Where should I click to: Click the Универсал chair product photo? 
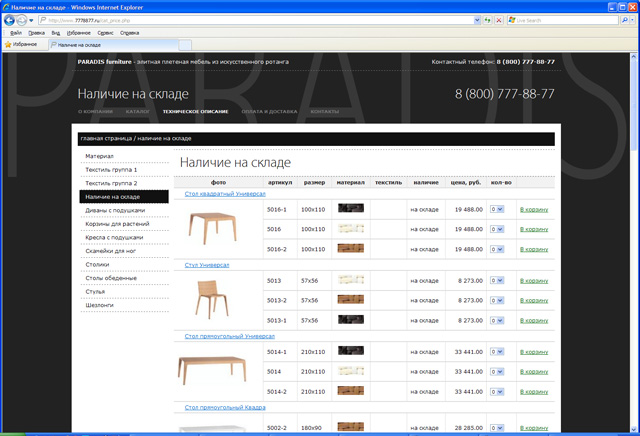(x=211, y=299)
